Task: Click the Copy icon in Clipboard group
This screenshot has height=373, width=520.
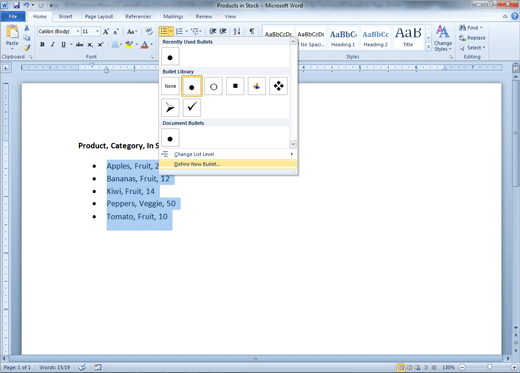Action: (27, 38)
